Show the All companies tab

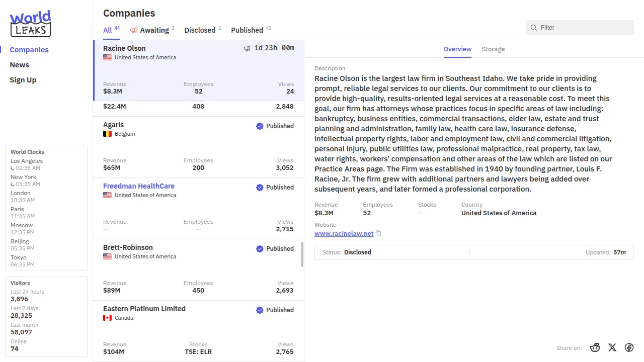click(108, 30)
